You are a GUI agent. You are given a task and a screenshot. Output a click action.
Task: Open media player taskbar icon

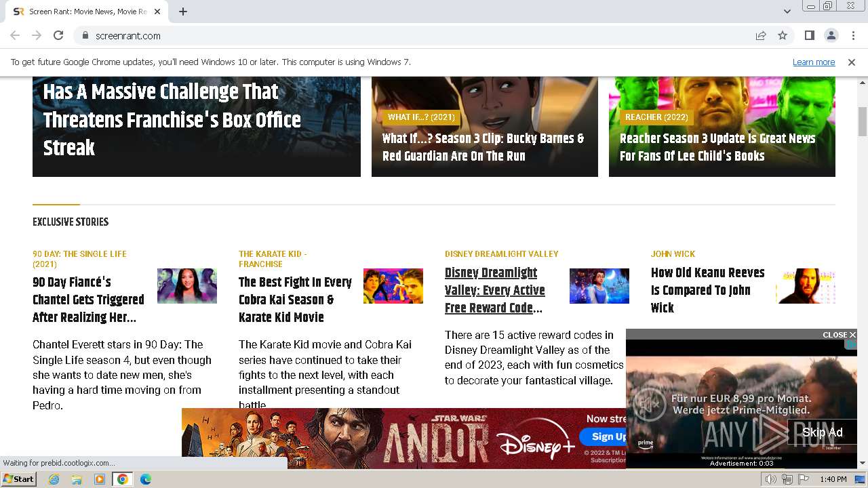[x=100, y=479]
